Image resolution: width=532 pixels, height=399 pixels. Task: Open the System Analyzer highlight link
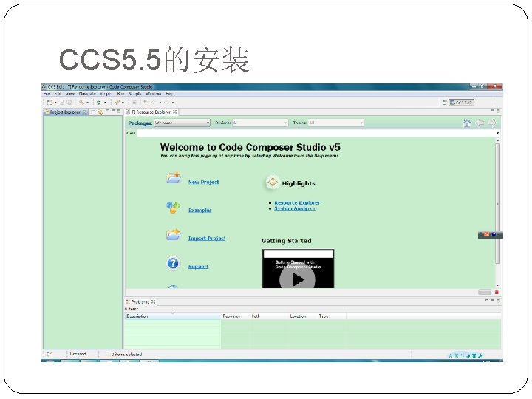pos(295,208)
